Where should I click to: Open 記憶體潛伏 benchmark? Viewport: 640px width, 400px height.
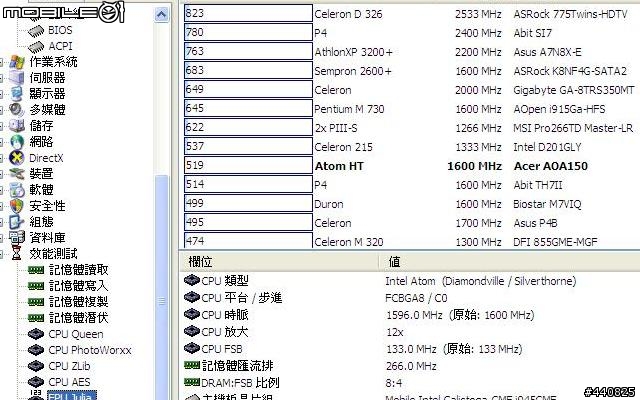(x=79, y=318)
